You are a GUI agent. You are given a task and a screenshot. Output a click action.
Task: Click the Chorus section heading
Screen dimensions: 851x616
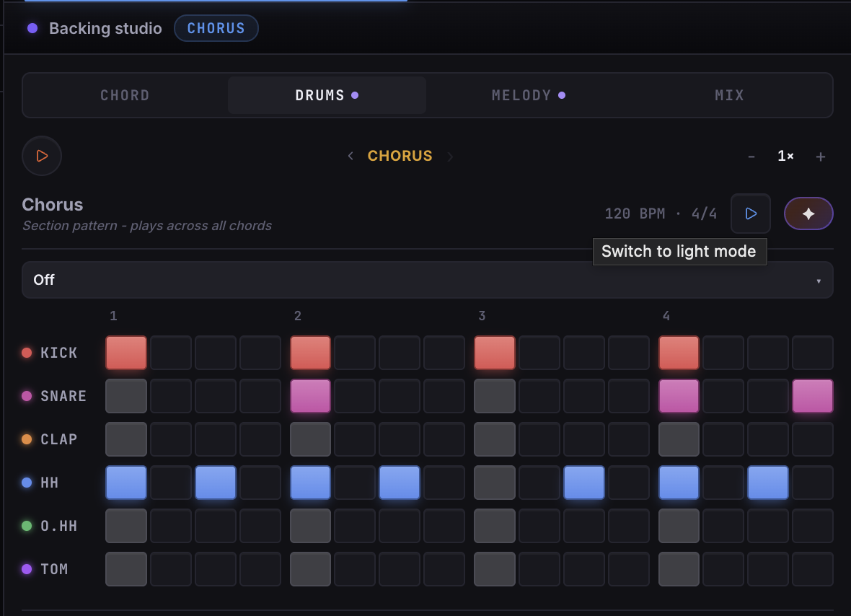[x=53, y=205]
